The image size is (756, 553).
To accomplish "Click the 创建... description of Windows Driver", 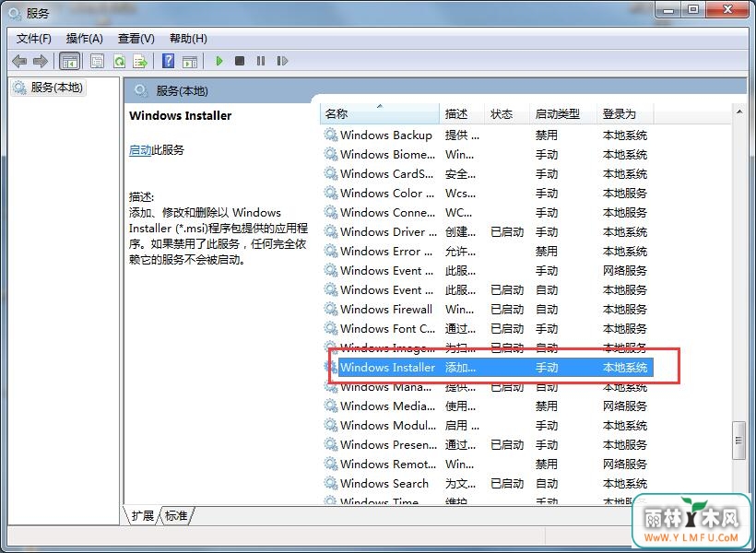I will tap(460, 232).
